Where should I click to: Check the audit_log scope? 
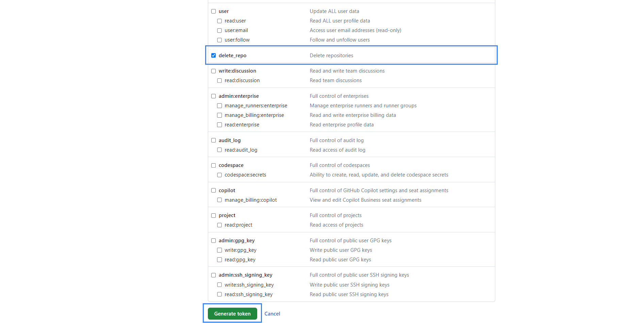[213, 140]
